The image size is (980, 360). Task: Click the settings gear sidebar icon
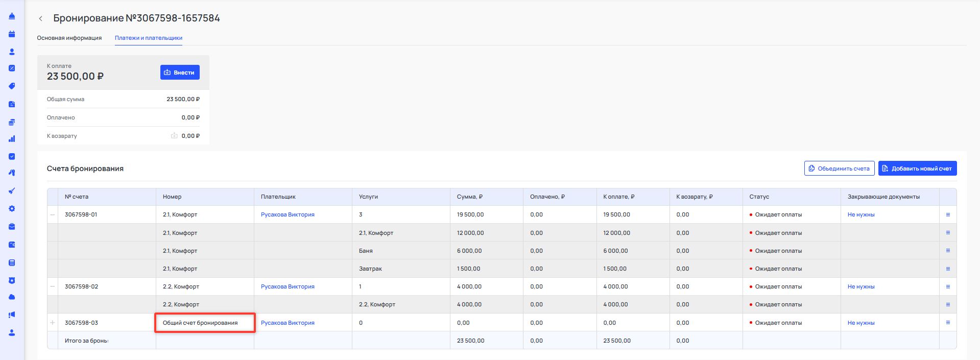click(12, 209)
